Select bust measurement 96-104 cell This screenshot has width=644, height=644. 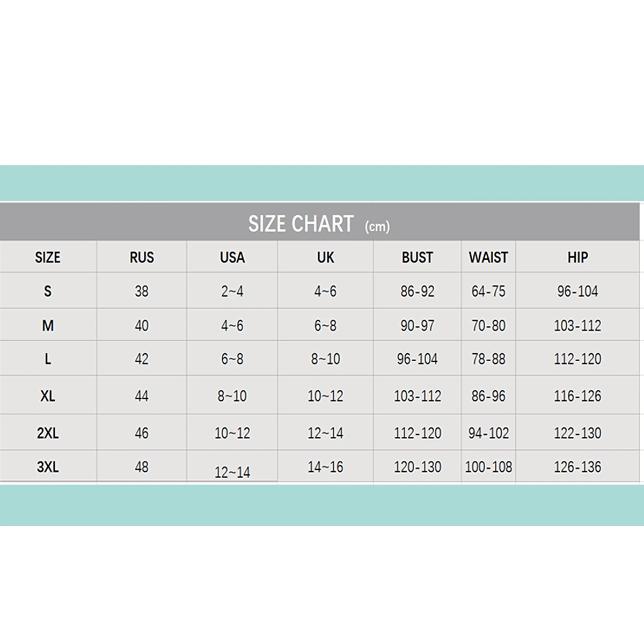(418, 359)
